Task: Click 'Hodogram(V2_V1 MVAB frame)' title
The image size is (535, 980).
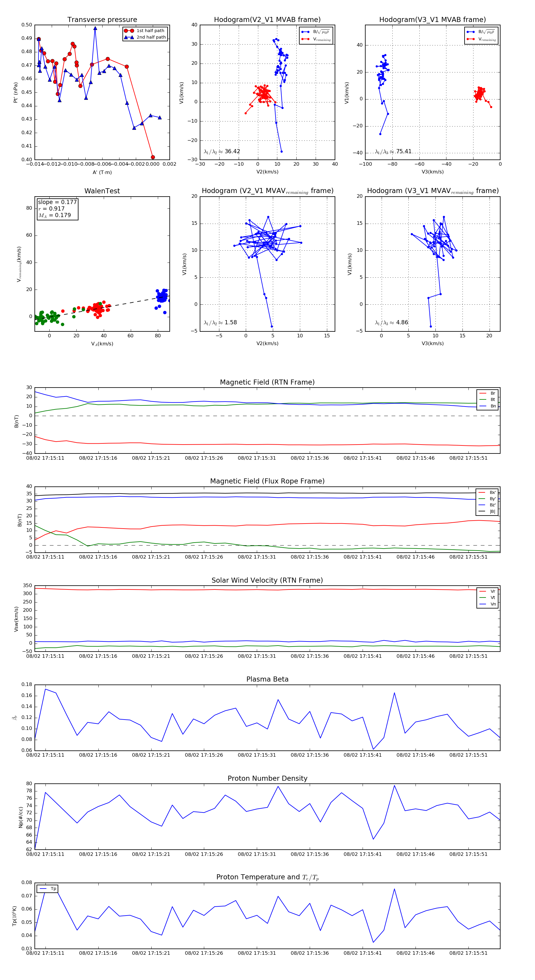Action: point(267,20)
